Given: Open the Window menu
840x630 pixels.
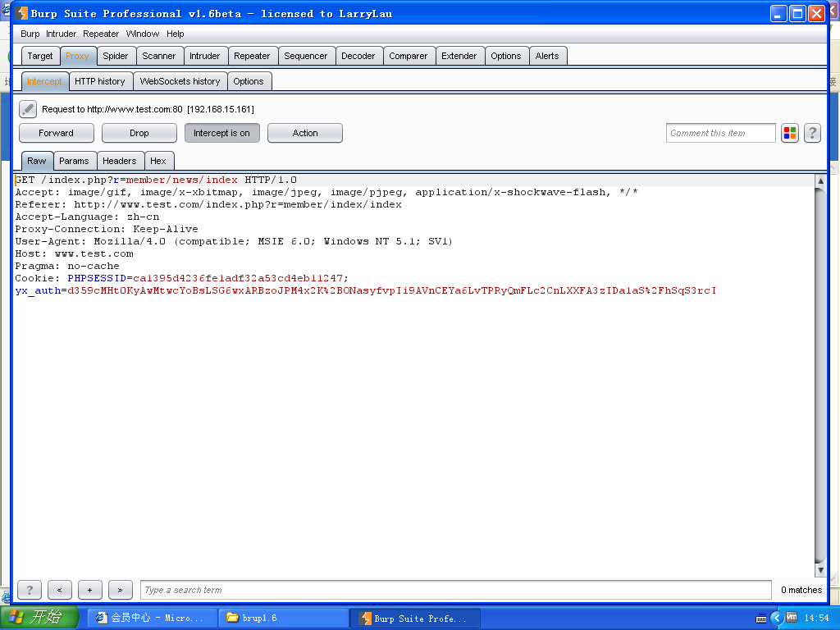Looking at the screenshot, I should coord(143,34).
